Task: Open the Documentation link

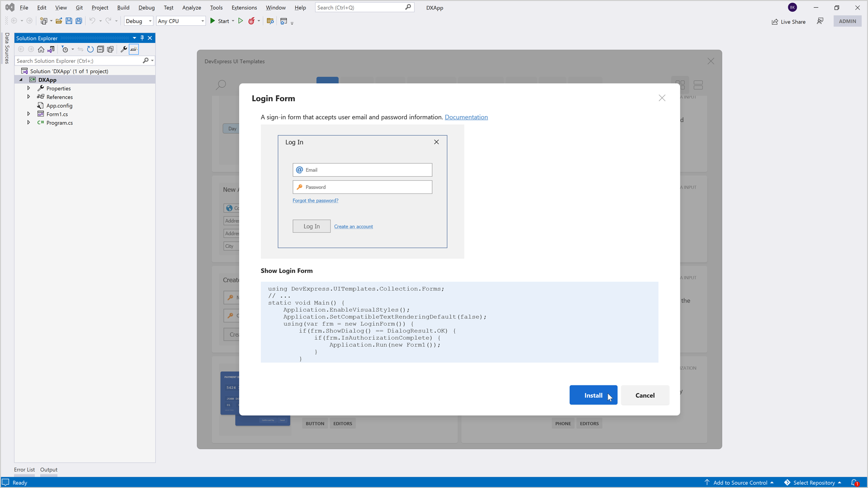Action: 466,117
